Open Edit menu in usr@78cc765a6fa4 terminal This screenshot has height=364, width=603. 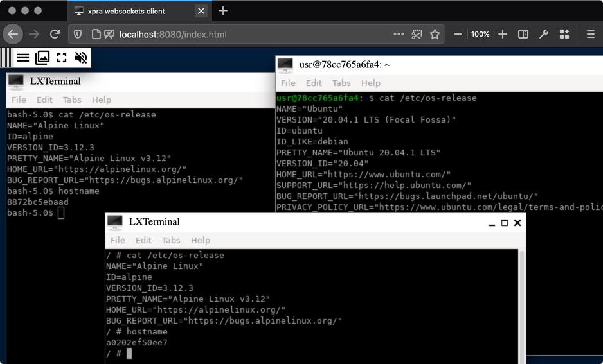[x=314, y=83]
